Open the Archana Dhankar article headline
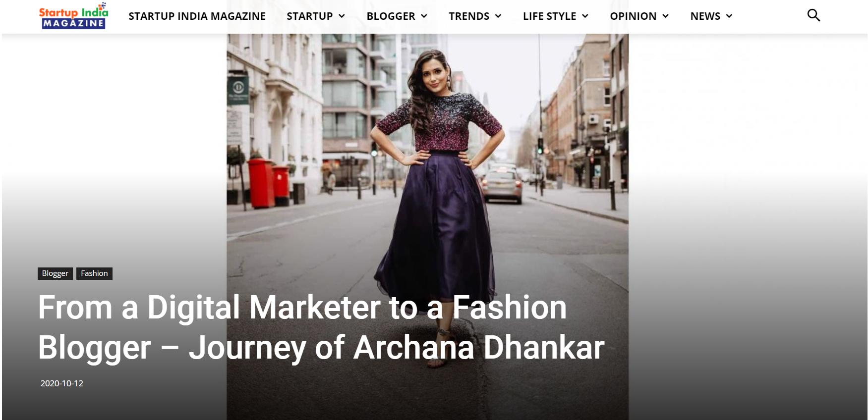Screen dimensions: 868x420 [x=321, y=327]
